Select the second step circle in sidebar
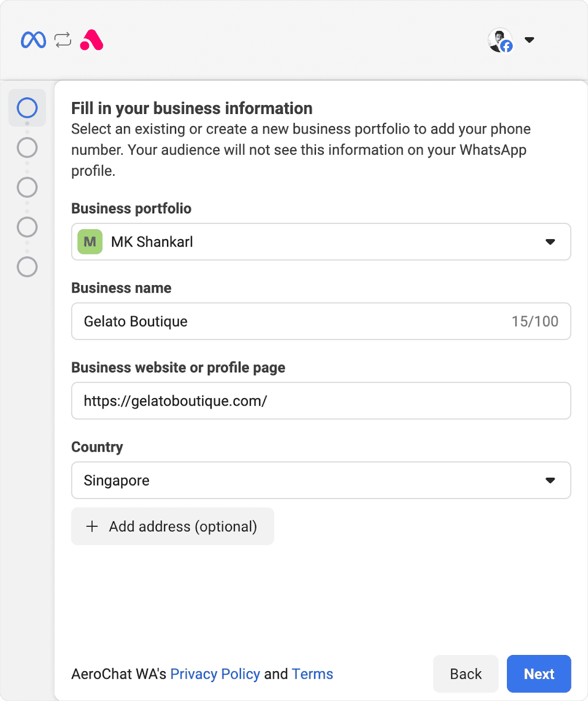Image resolution: width=588 pixels, height=701 pixels. coord(27,148)
